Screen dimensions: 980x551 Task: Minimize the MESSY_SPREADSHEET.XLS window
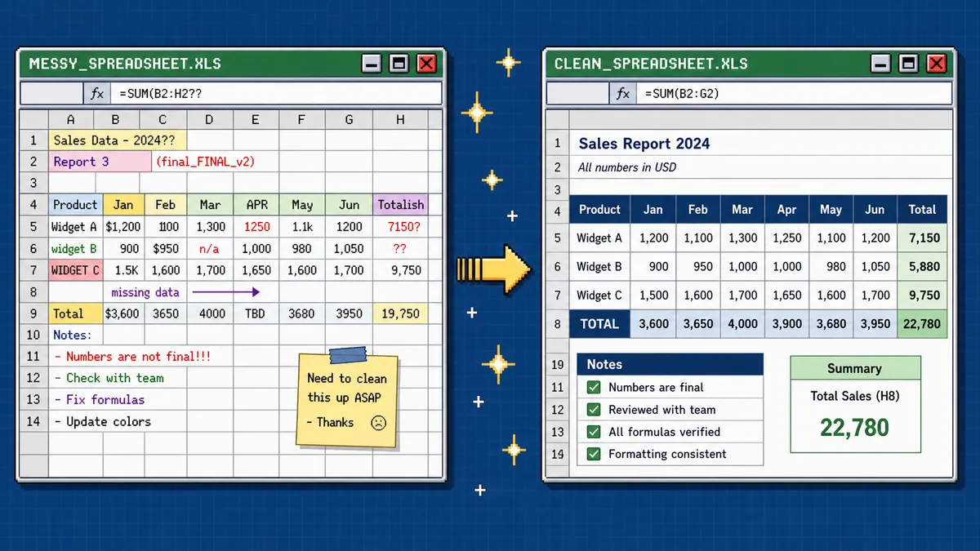[372, 64]
